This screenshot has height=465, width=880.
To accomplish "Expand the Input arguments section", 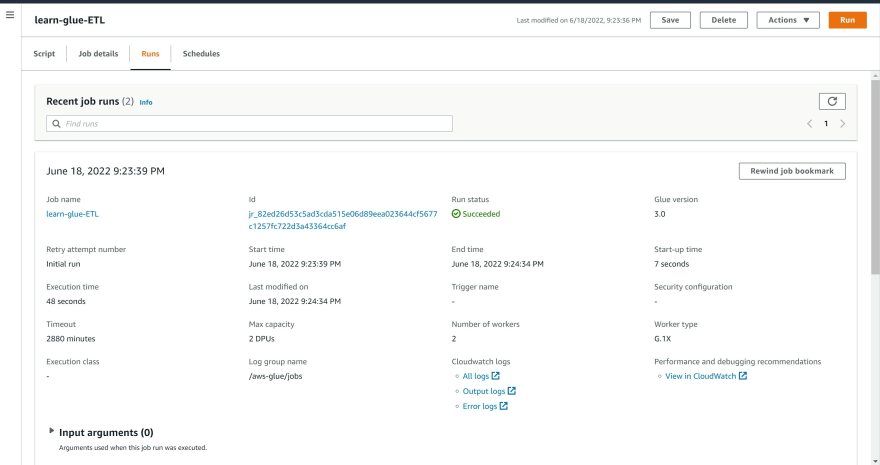I will click(51, 431).
